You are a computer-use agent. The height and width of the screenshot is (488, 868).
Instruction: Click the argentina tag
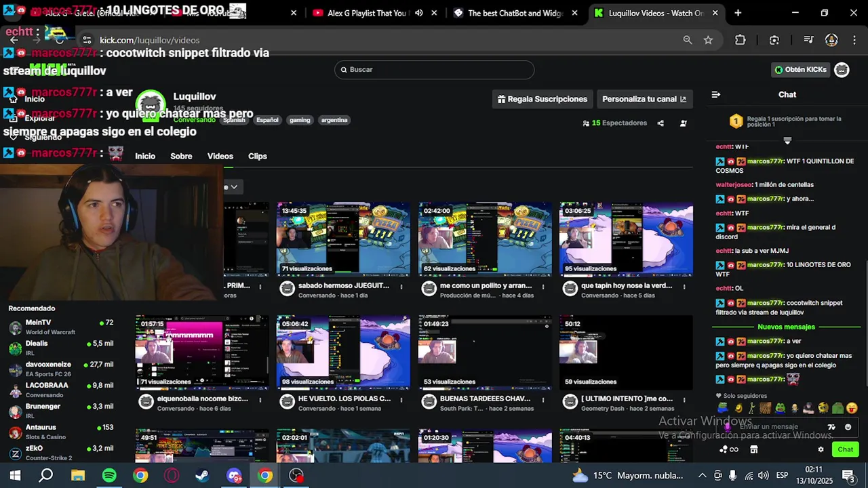334,120
